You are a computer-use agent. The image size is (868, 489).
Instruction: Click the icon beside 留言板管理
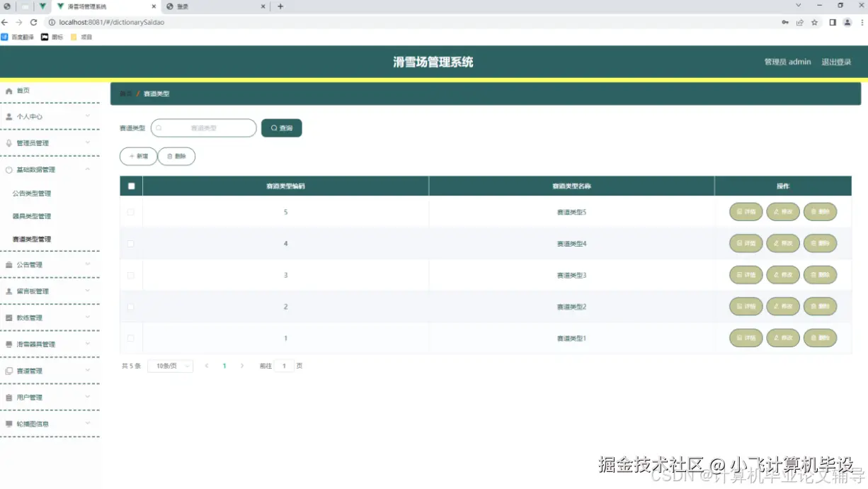8,291
